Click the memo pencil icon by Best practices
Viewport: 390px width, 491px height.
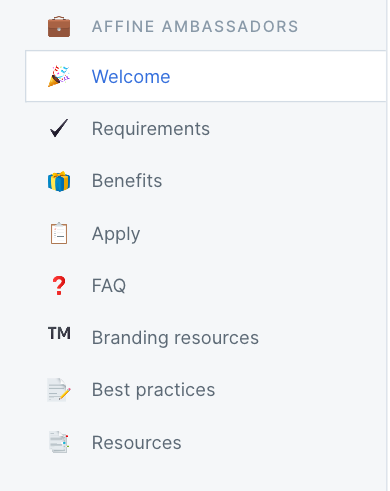(x=59, y=389)
